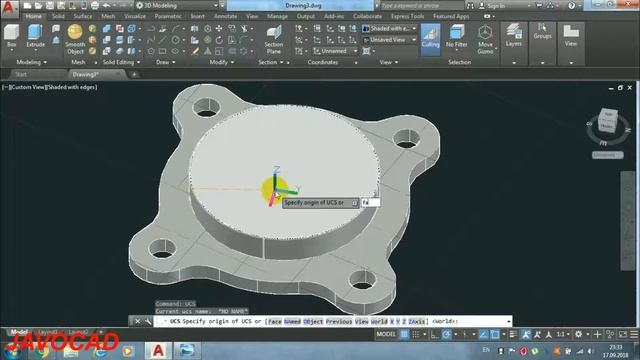640x360 pixels.
Task: Open the Shaded with edges visual style dropdown
Action: [389, 29]
